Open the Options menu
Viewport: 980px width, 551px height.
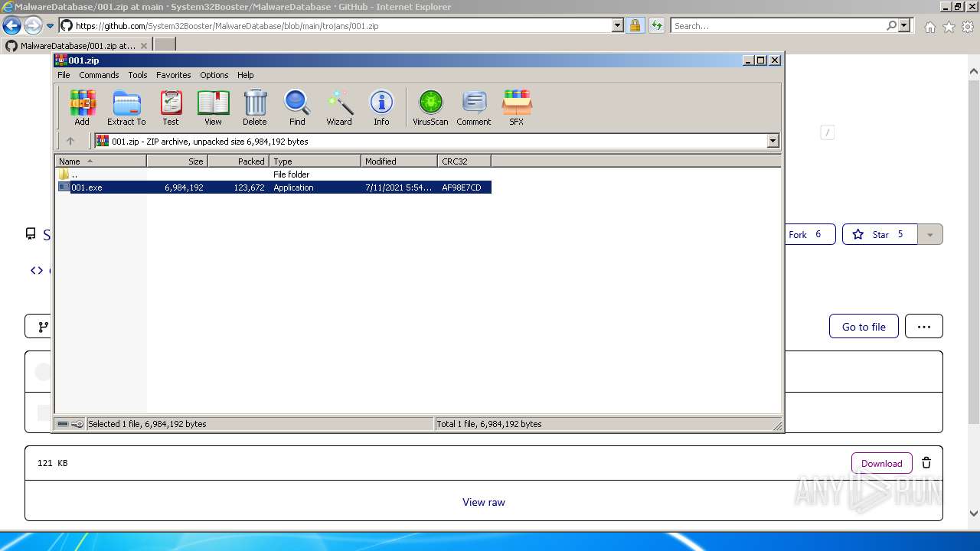(x=214, y=75)
